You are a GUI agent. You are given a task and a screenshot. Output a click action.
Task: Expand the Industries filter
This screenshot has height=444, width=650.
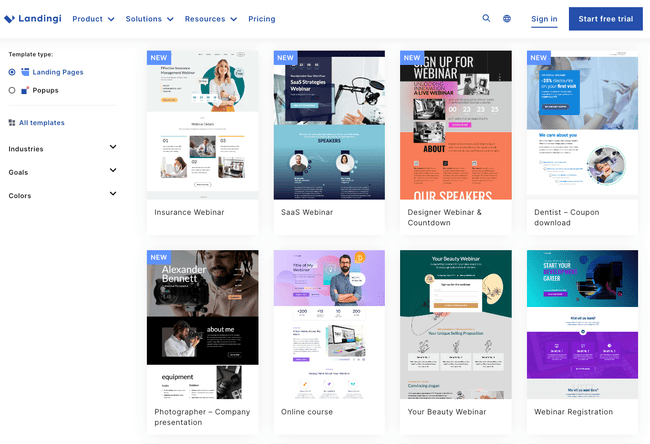[x=112, y=148]
